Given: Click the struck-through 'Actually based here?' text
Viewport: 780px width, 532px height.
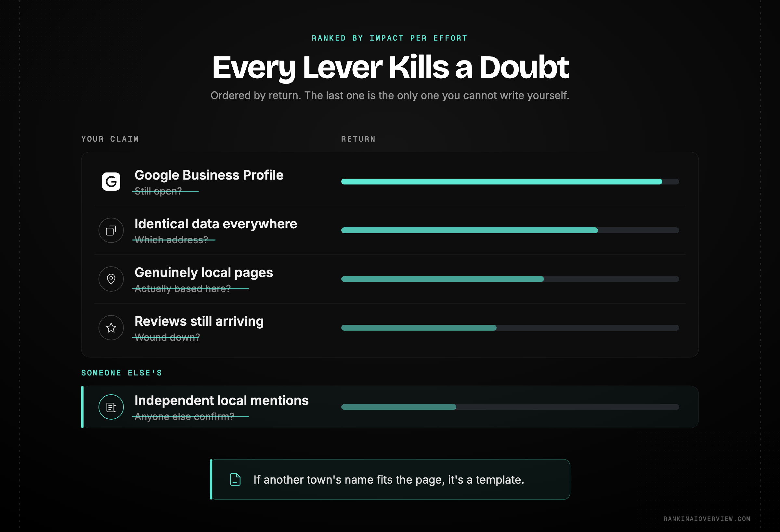Looking at the screenshot, I should pyautogui.click(x=183, y=288).
